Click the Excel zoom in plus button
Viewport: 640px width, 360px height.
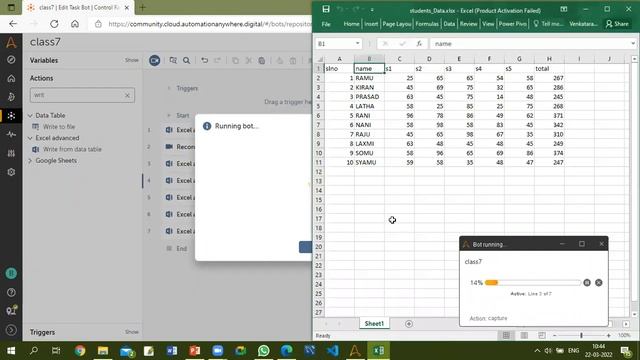pyautogui.click(x=609, y=336)
